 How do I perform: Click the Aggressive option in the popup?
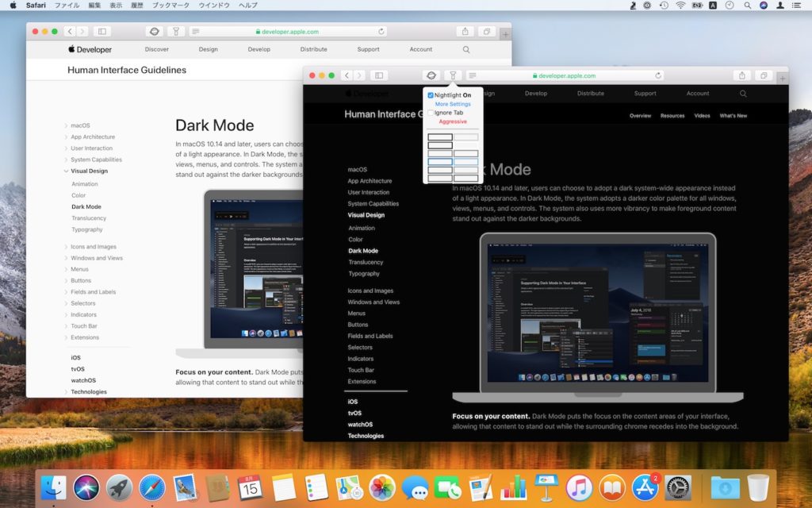pyautogui.click(x=452, y=121)
